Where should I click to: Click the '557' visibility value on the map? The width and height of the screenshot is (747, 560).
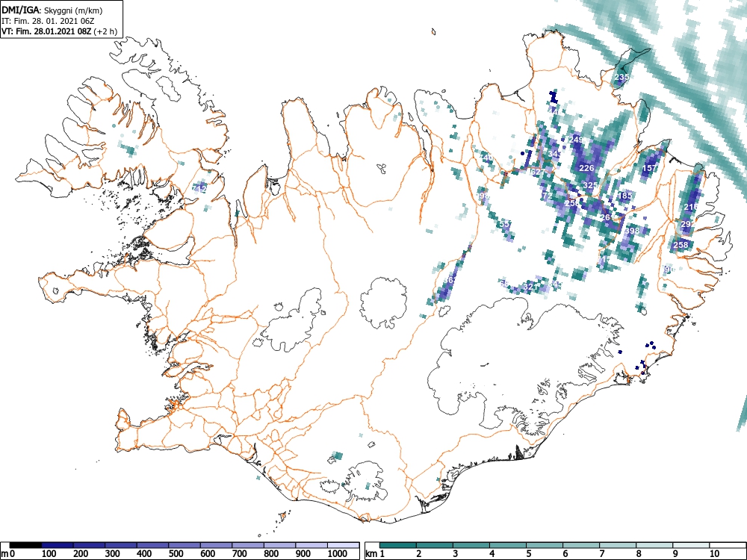point(506,224)
